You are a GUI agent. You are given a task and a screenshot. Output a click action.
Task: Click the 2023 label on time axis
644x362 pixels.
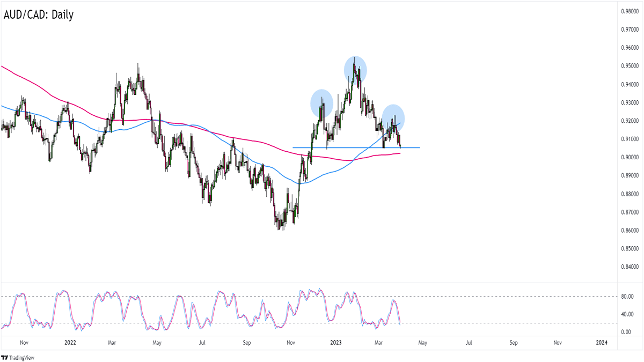pos(337,342)
